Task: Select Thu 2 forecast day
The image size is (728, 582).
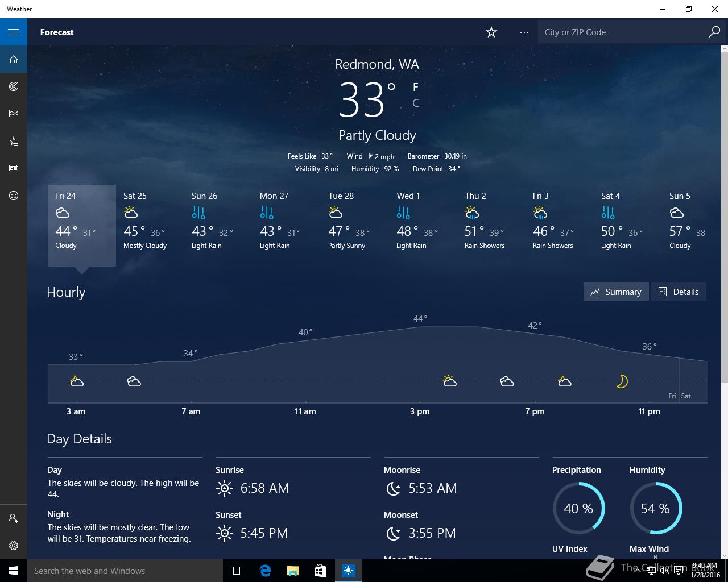Action: click(491, 225)
